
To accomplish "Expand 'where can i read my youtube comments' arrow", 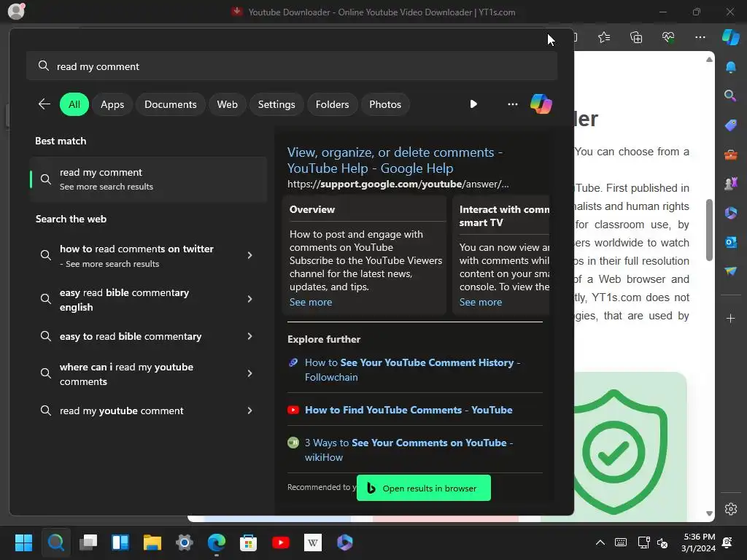I will pyautogui.click(x=249, y=373).
